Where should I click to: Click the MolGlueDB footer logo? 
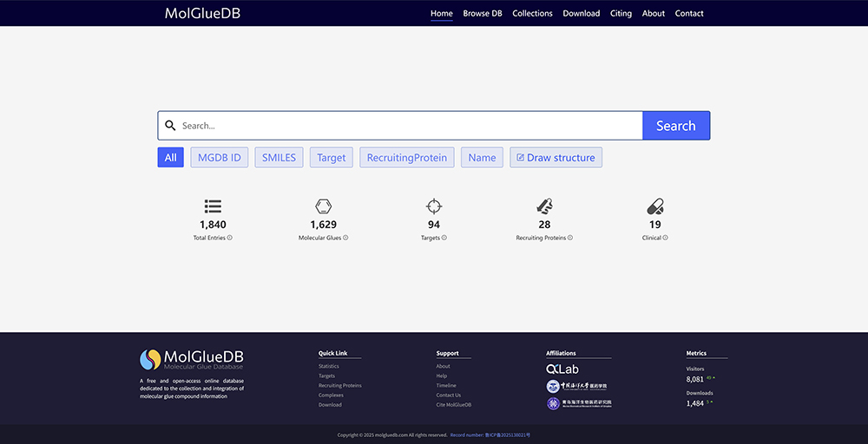(192, 360)
